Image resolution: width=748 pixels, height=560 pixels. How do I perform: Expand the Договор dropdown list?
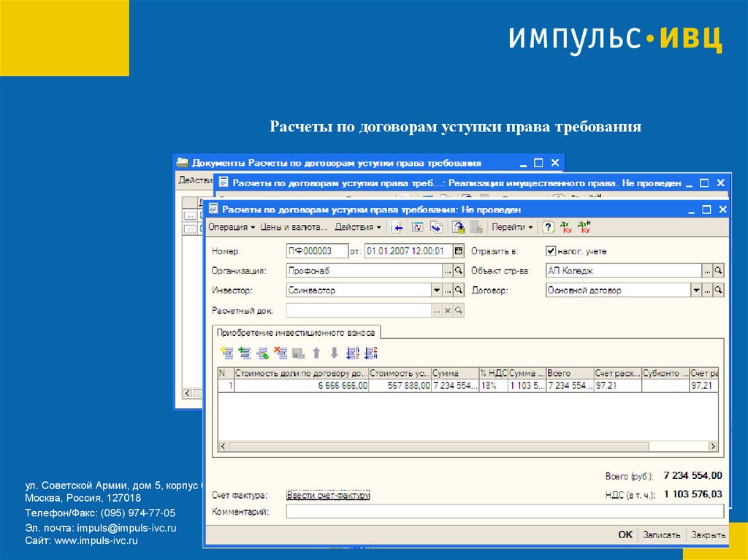[696, 290]
